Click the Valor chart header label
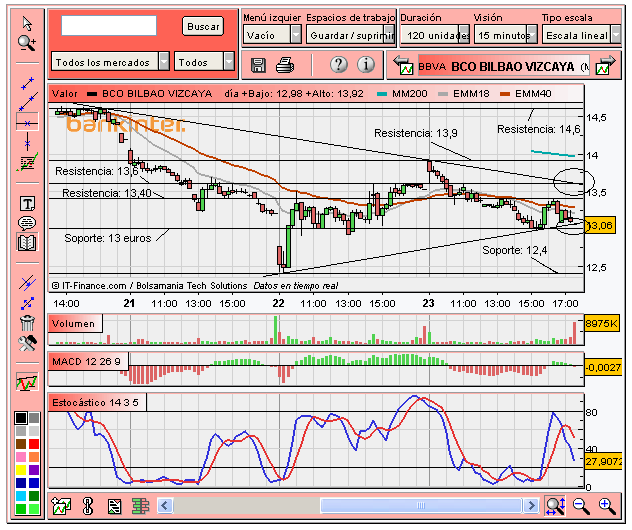The width and height of the screenshot is (632, 530). [x=64, y=94]
